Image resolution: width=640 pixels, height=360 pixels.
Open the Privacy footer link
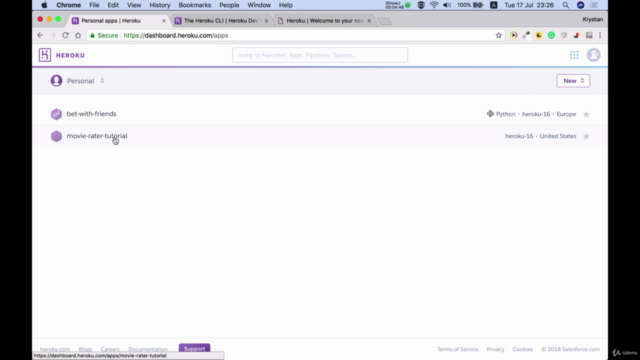495,349
